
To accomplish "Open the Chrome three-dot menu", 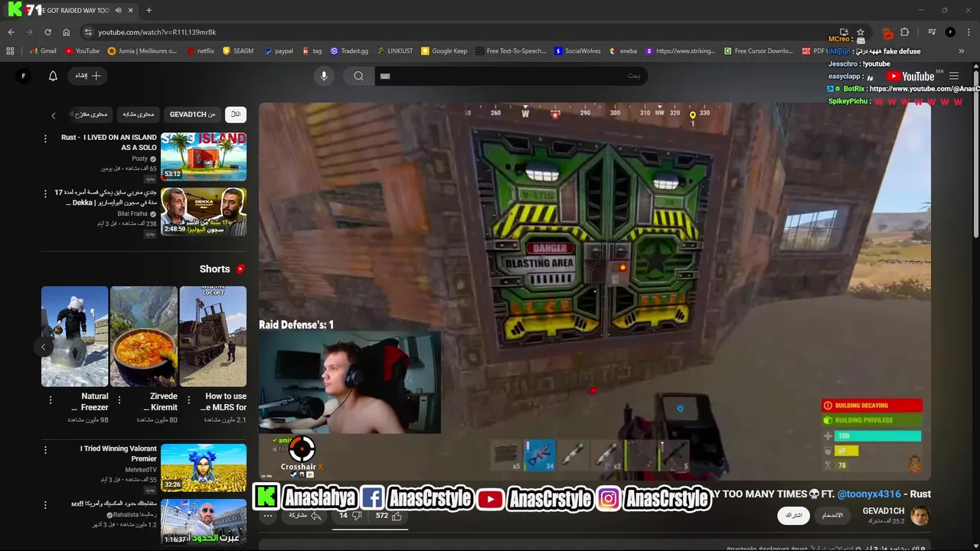I will pos(969,32).
